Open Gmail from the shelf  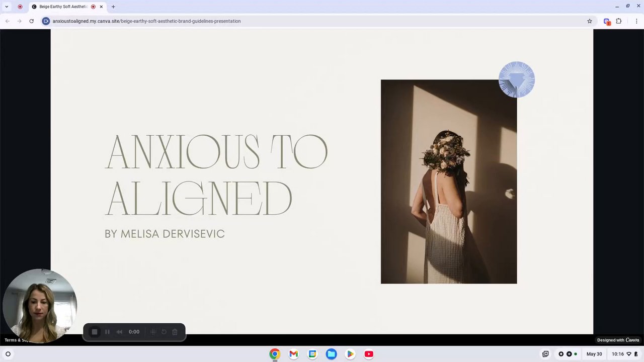tap(293, 354)
